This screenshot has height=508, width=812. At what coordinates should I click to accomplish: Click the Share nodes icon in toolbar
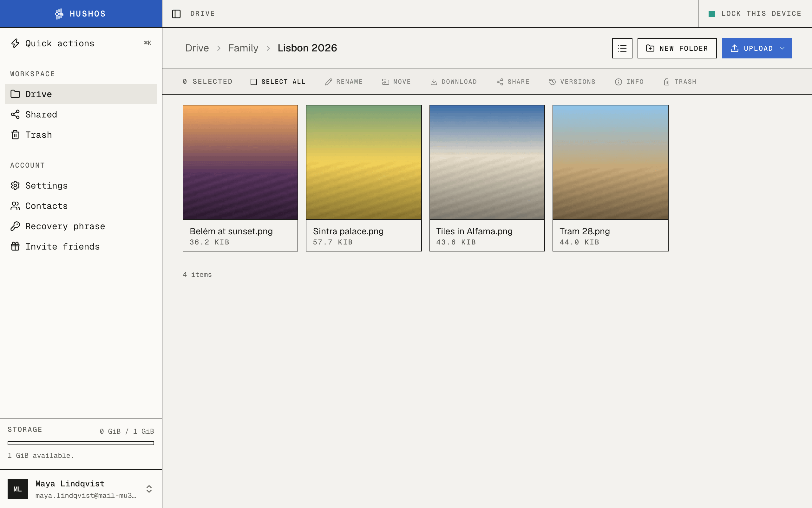pyautogui.click(x=500, y=82)
